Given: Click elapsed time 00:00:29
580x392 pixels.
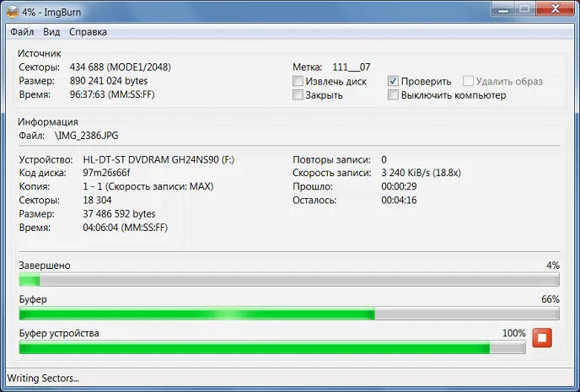Looking at the screenshot, I should coord(399,186).
